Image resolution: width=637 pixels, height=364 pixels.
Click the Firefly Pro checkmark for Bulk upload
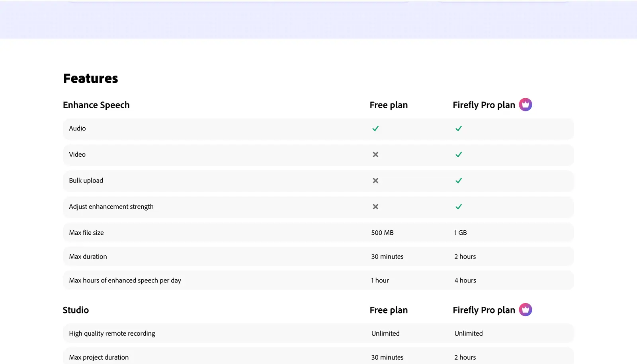tap(459, 181)
